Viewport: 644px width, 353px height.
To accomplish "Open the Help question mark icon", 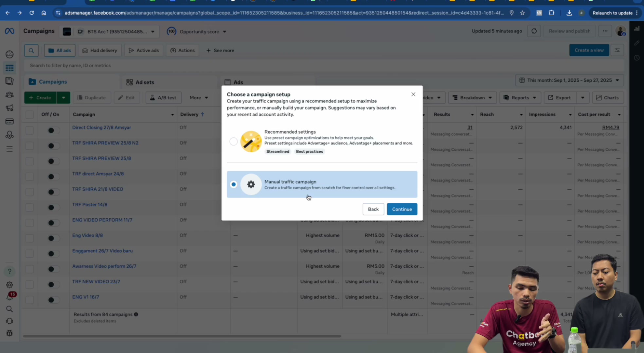I will [9, 271].
